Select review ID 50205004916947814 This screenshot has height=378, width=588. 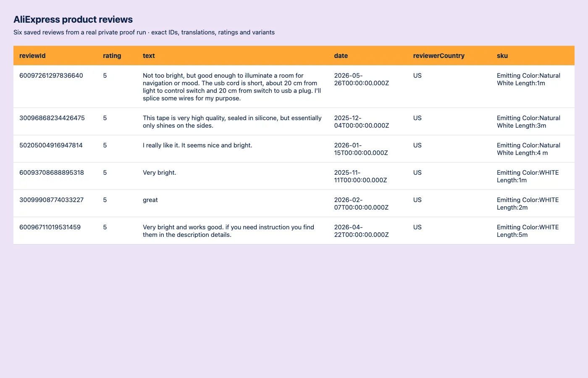51,145
